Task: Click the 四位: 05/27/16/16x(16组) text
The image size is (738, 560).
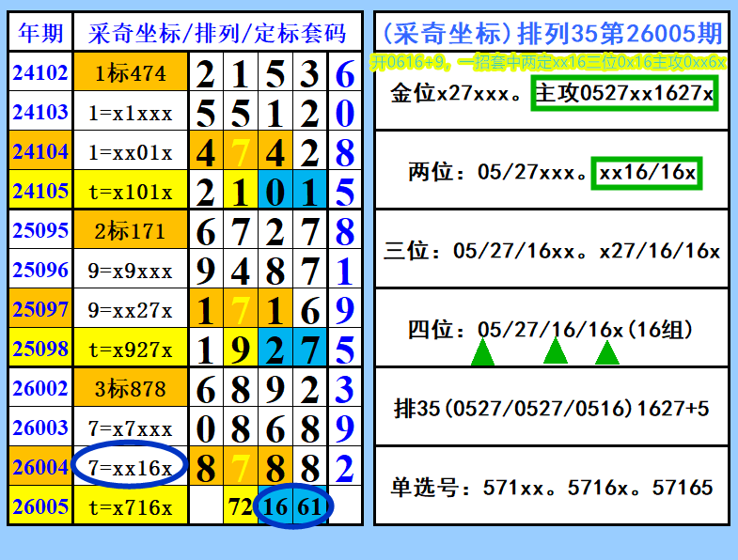Action: click(550, 329)
